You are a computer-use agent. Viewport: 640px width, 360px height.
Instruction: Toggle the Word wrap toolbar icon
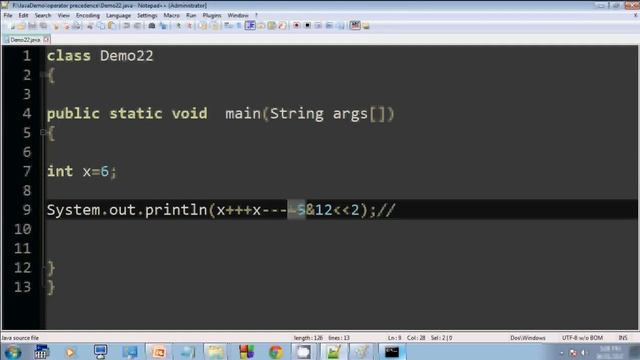pos(228,26)
